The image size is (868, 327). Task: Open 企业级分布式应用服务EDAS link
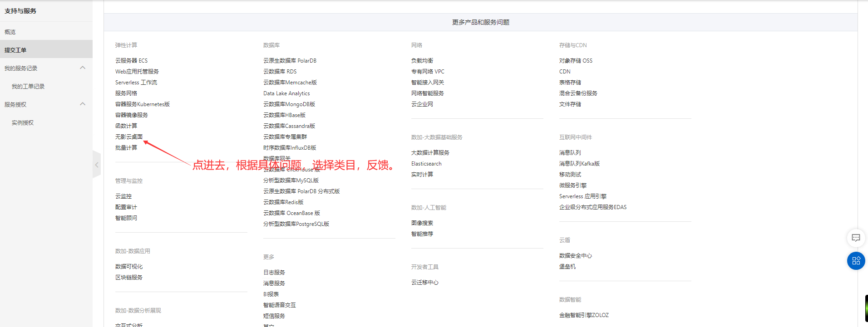[593, 207]
